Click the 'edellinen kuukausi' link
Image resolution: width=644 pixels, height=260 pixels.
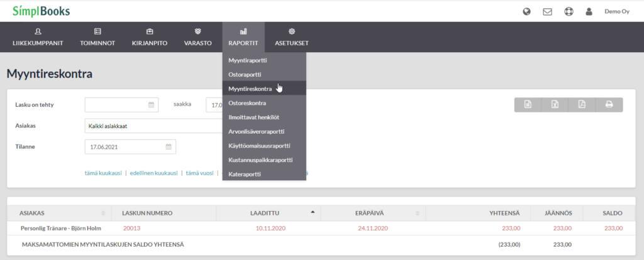153,173
